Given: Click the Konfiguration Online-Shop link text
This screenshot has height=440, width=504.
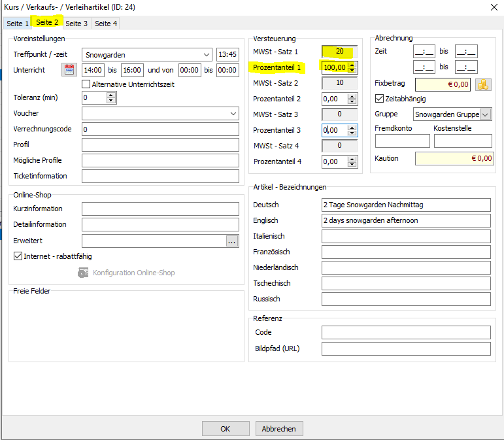Looking at the screenshot, I should click(134, 273).
